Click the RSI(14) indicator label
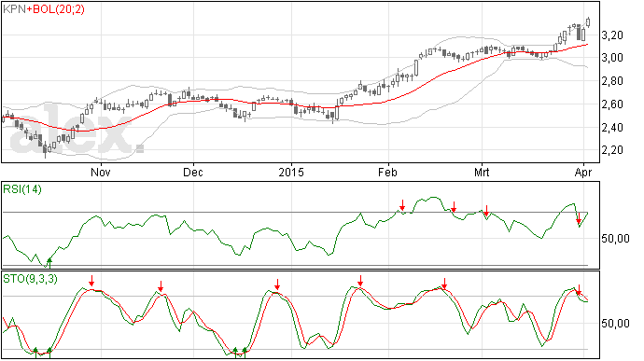 (22, 189)
